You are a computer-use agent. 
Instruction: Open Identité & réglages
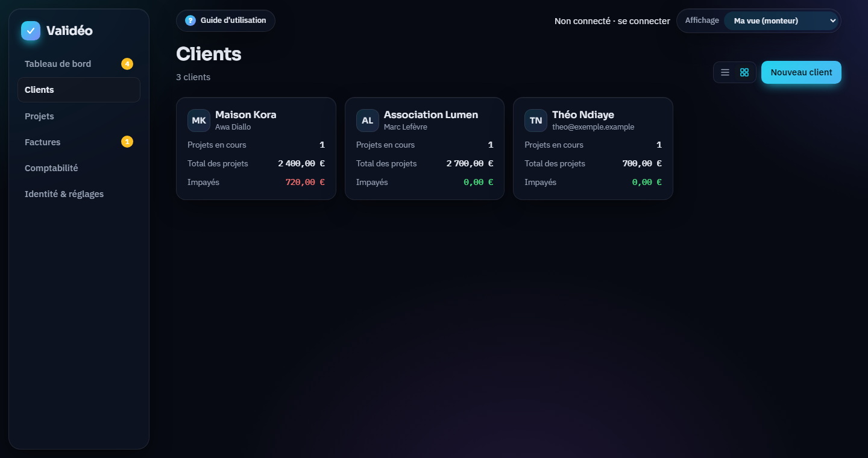tap(79, 194)
